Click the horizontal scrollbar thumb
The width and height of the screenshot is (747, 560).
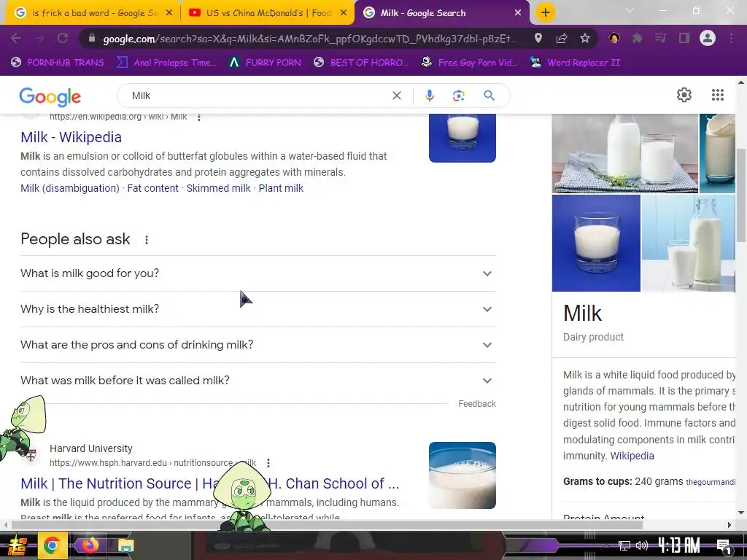327,525
